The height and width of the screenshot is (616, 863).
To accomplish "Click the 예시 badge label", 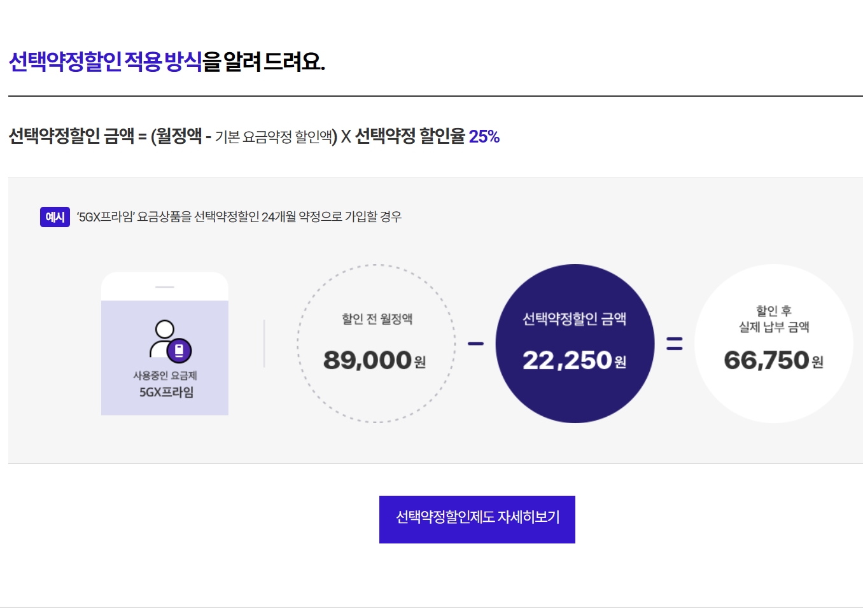I will pos(55,217).
